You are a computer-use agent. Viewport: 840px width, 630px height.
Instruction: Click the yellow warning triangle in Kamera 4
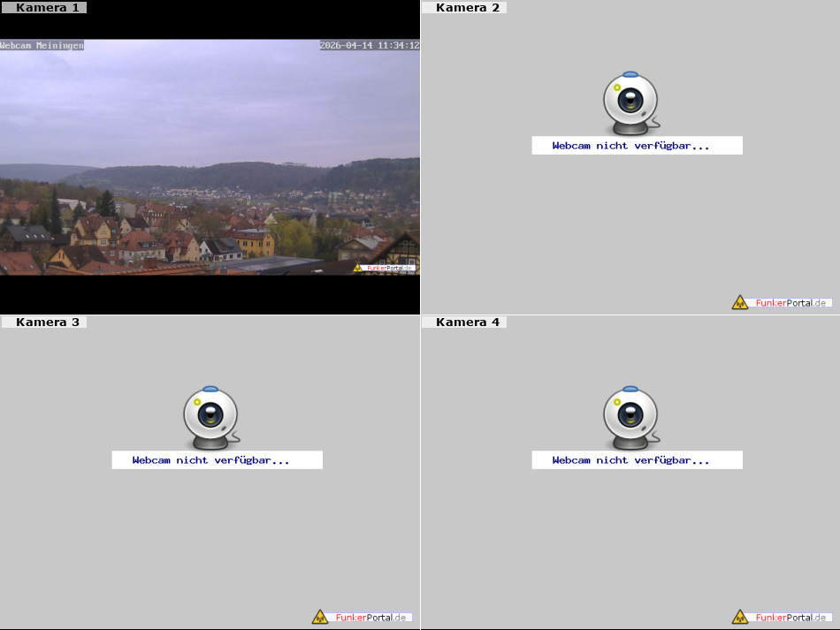click(x=740, y=617)
